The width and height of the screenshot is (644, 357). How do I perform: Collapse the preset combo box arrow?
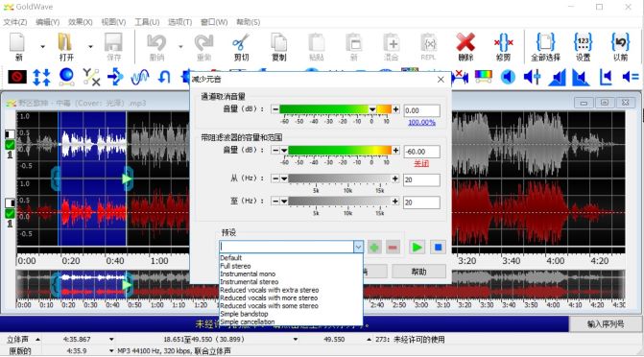[358, 247]
